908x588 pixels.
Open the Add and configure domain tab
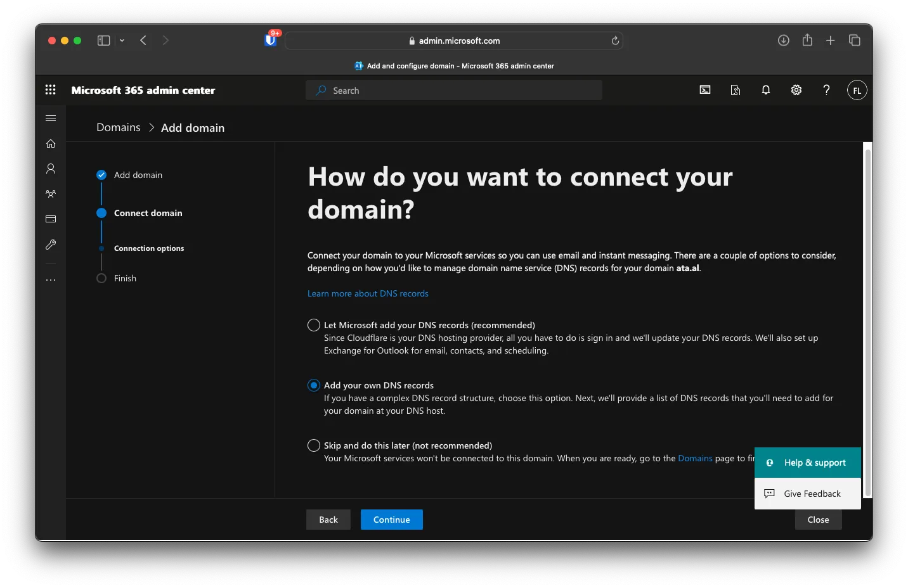[454, 66]
